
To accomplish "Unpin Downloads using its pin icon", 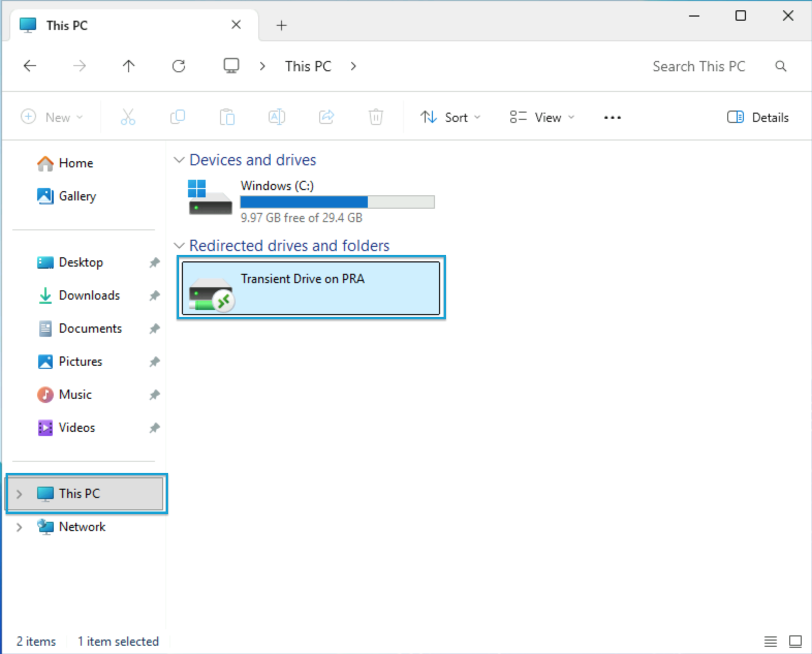I will click(154, 295).
